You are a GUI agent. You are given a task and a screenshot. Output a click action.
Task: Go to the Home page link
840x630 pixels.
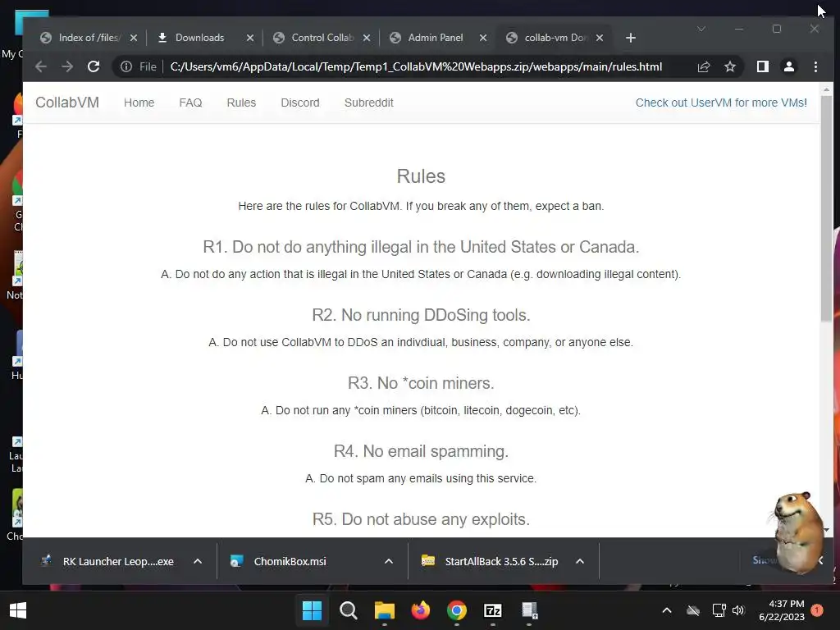click(139, 103)
